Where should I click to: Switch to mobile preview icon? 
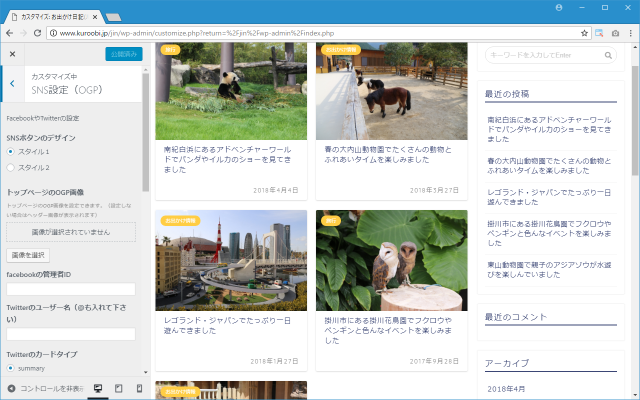click(139, 388)
